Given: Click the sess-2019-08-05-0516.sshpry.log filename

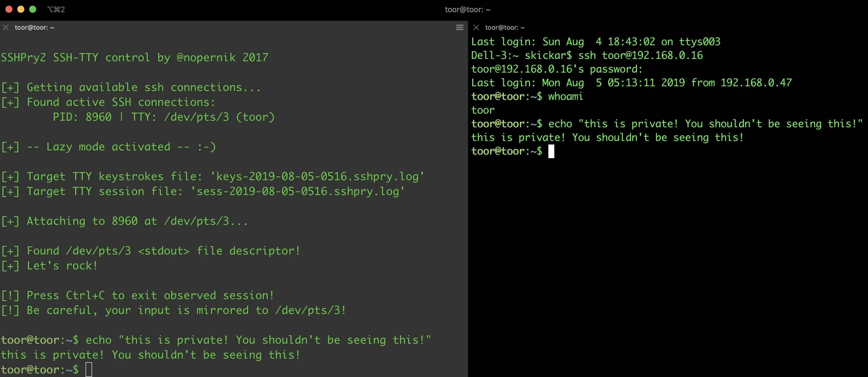Looking at the screenshot, I should click(x=297, y=191).
